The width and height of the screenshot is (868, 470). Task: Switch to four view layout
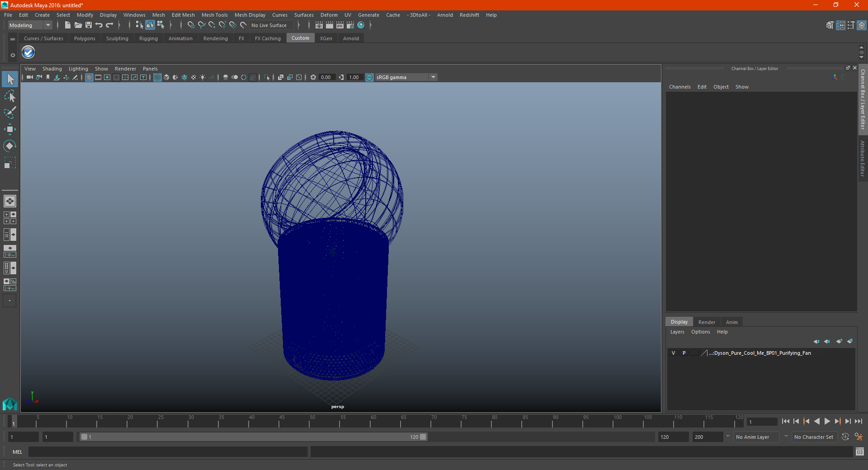[x=9, y=218]
